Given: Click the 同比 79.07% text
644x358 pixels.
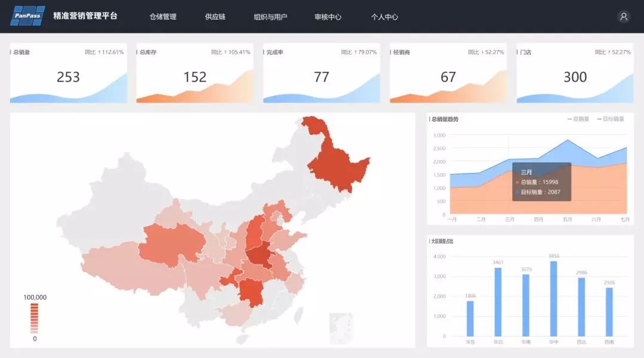Looking at the screenshot, I should point(358,52).
